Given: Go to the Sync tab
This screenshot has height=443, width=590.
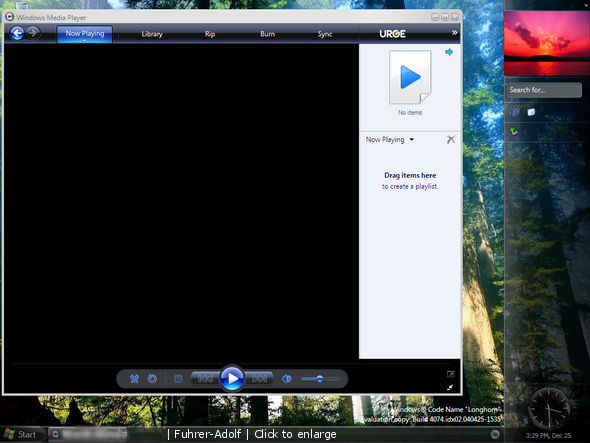Looking at the screenshot, I should (x=325, y=34).
